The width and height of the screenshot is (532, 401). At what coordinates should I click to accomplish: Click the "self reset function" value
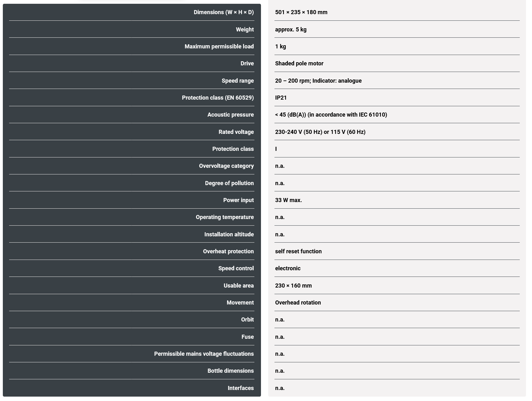[298, 251]
